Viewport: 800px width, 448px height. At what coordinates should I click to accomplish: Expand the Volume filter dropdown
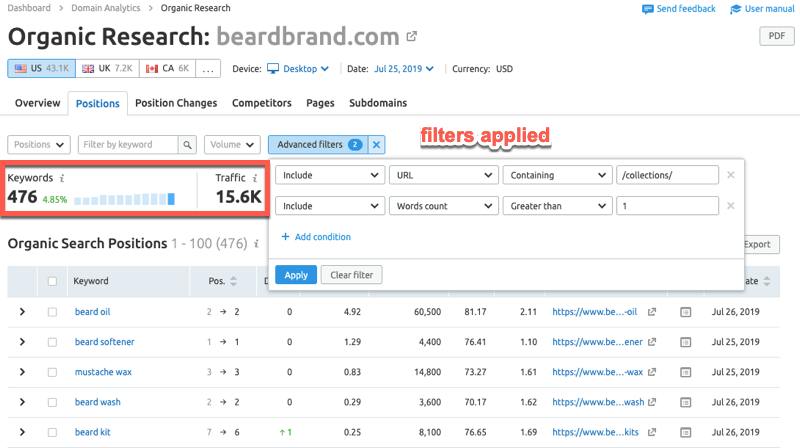coord(232,145)
